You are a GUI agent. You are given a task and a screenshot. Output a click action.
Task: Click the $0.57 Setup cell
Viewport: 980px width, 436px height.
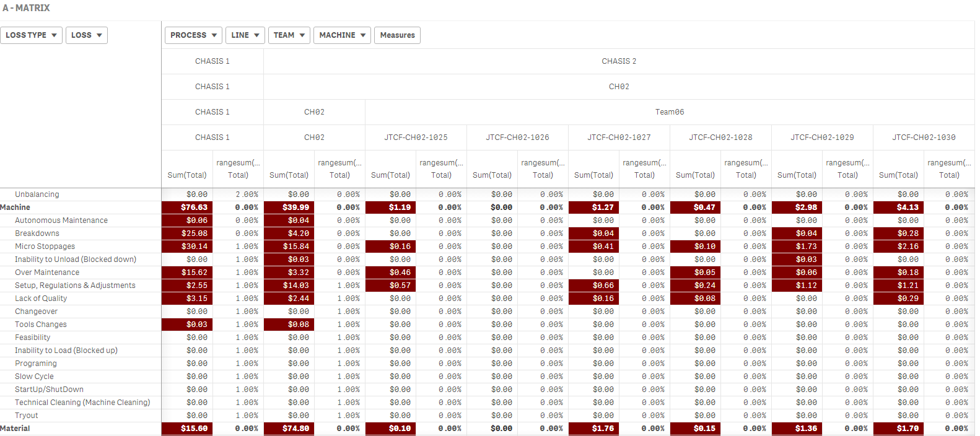390,286
